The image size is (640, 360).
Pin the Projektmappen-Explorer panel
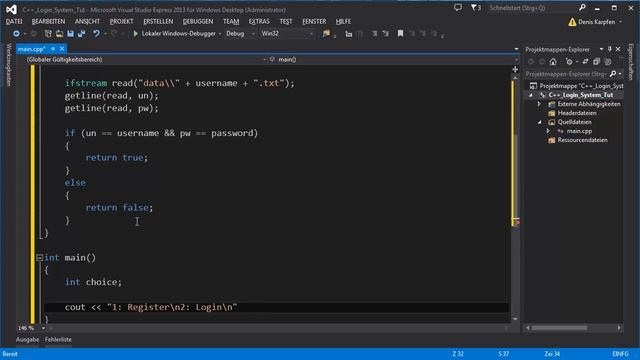click(x=610, y=49)
